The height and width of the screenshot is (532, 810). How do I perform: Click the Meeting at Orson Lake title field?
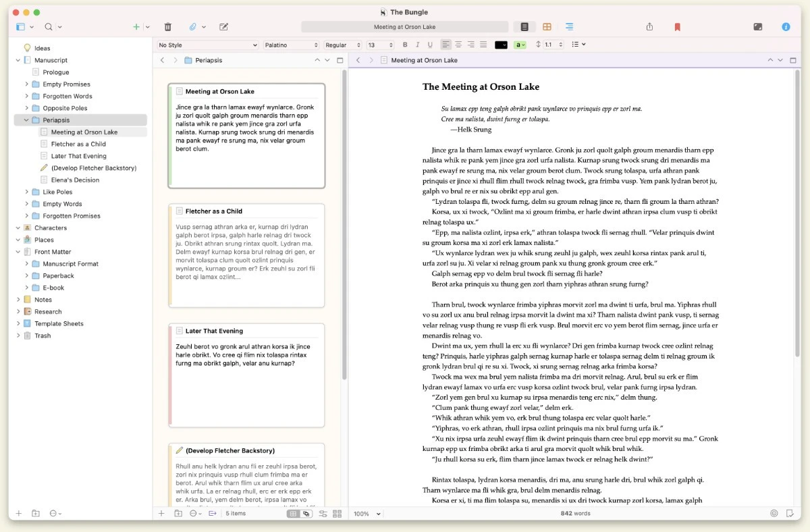tap(404, 26)
